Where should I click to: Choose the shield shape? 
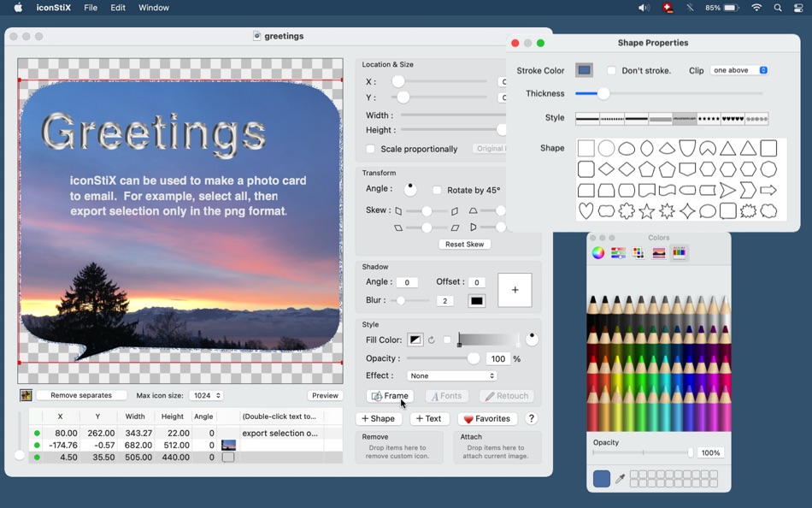[x=687, y=148]
